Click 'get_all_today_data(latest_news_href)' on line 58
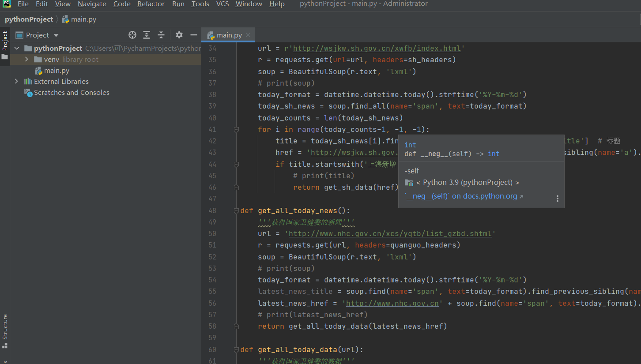 (x=368, y=326)
